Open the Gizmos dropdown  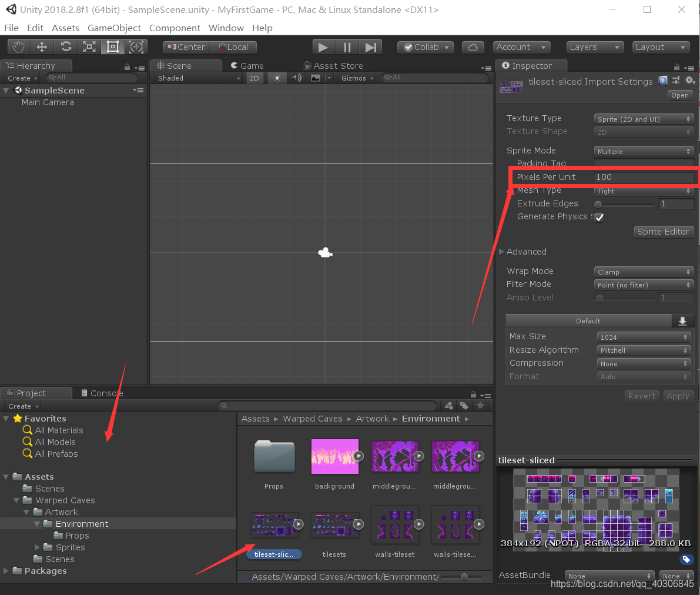357,78
